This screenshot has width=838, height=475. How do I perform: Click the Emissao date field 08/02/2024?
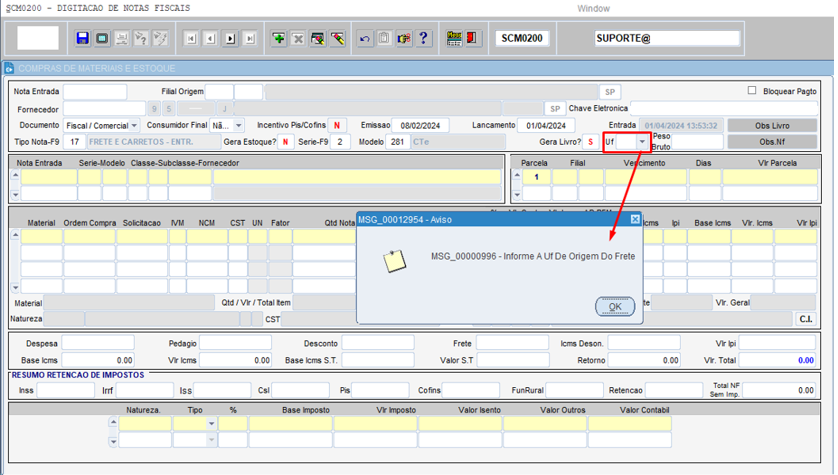(420, 126)
